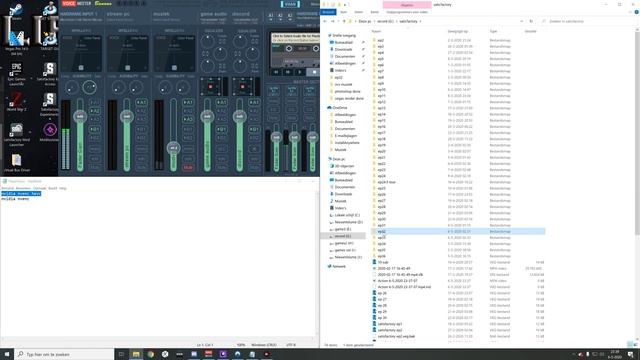
Task: Switch Explorer to large icons view
Action: [x=636, y=344]
